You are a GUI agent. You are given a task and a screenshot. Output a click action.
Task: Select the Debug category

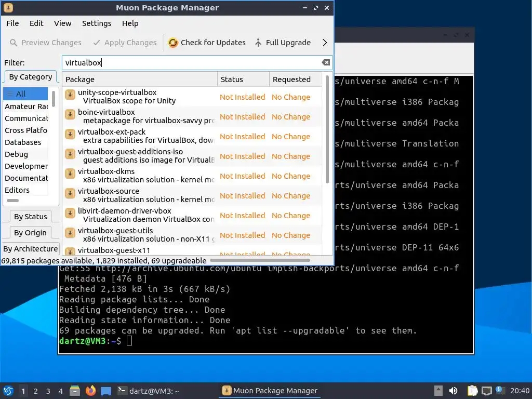coord(25,154)
